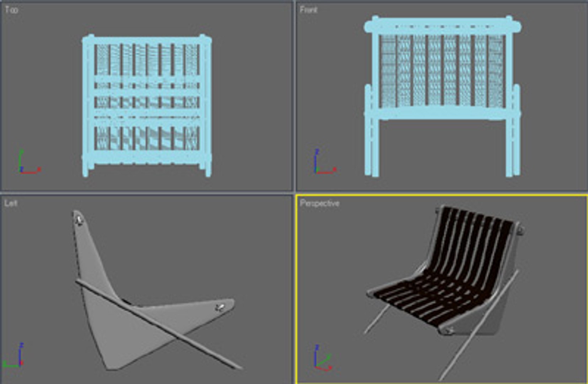Image resolution: width=588 pixels, height=384 pixels.
Task: Open the Top viewport label menu
Action: pos(11,10)
